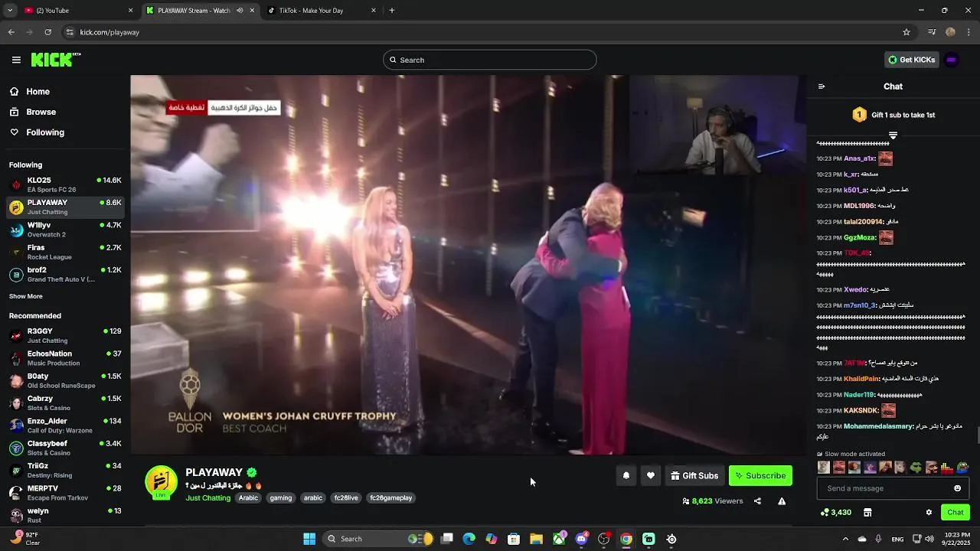Click the fc26live tag
This screenshot has width=980, height=551.
pyautogui.click(x=346, y=498)
